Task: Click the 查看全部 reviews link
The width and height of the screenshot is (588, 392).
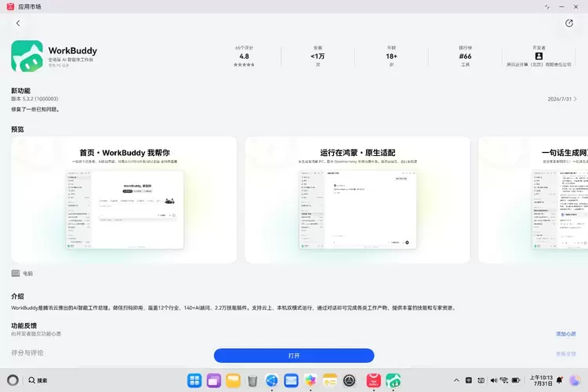Action: 565,354
